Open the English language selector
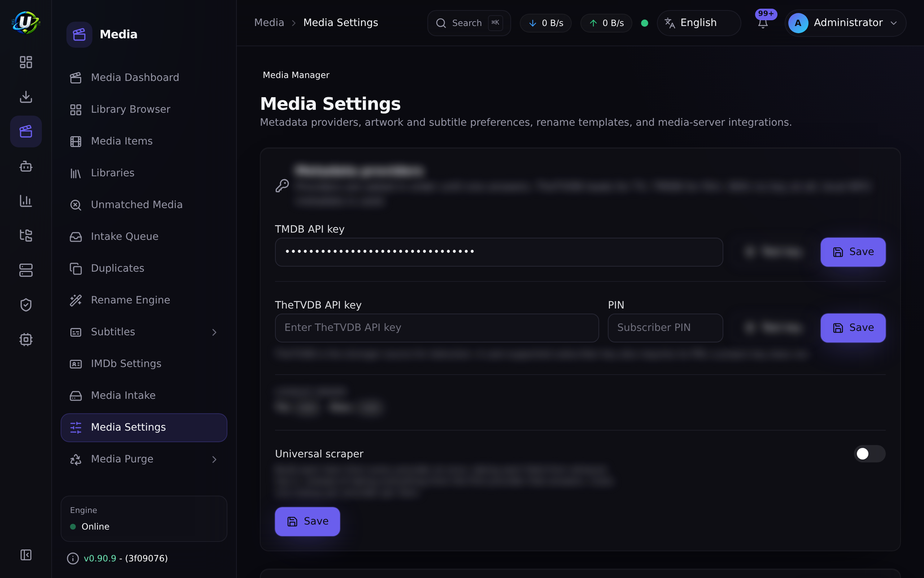 pos(699,23)
